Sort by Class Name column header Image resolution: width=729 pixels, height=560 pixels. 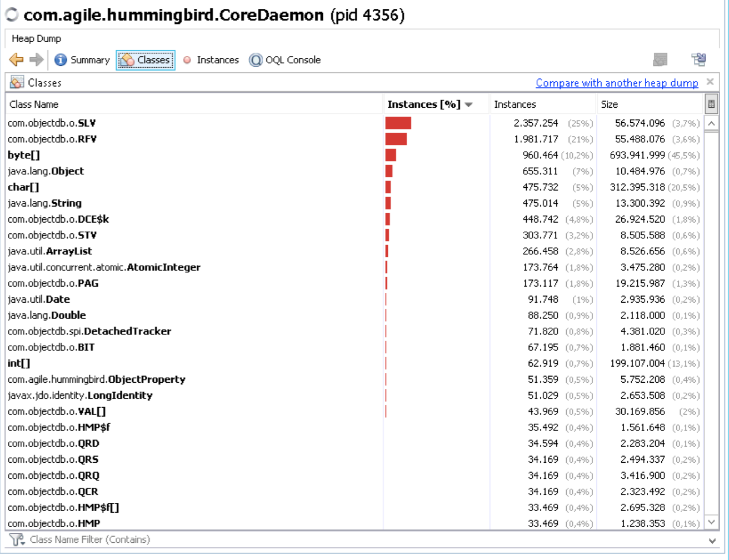pyautogui.click(x=194, y=104)
